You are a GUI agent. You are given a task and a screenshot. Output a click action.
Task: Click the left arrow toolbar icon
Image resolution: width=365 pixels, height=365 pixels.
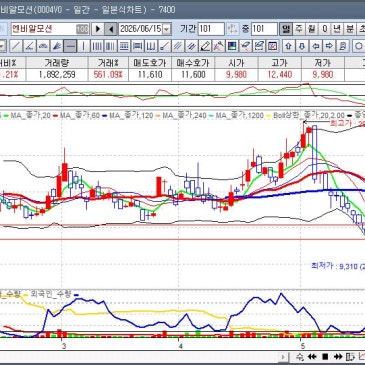(x=315, y=46)
